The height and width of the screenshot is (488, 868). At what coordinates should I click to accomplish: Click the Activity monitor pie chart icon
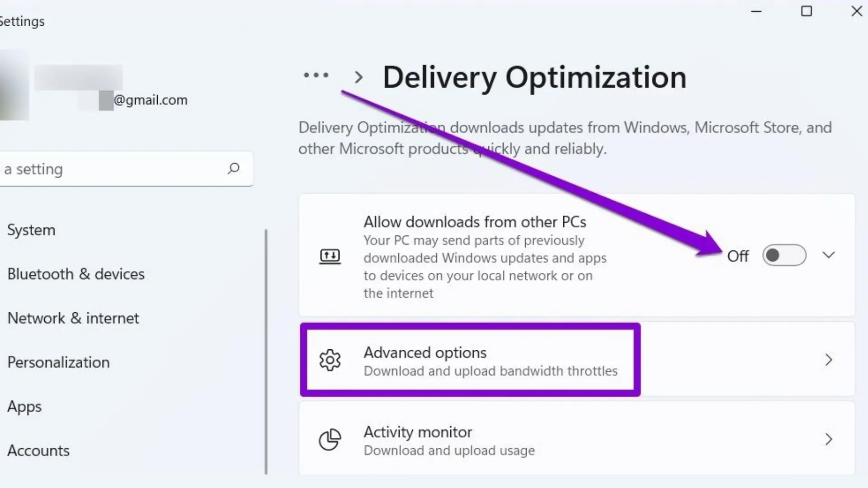tap(330, 440)
